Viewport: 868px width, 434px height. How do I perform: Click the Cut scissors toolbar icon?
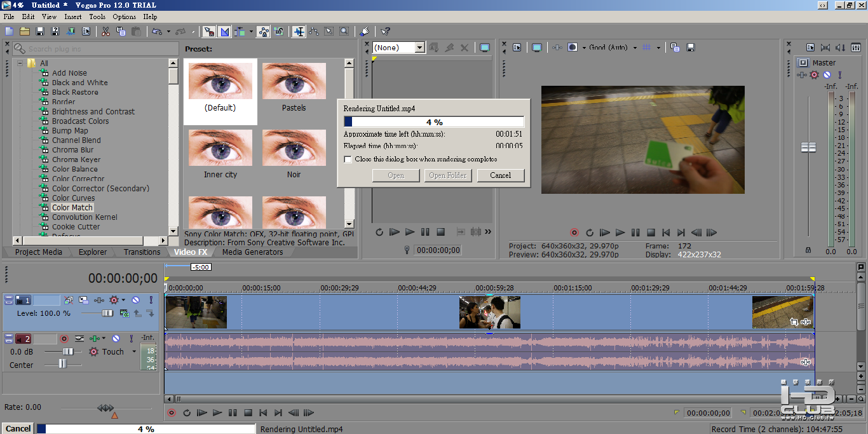[x=105, y=31]
